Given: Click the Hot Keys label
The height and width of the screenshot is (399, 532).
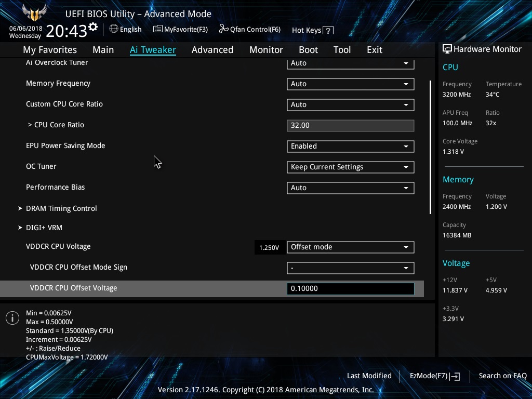Looking at the screenshot, I should click(x=307, y=31).
